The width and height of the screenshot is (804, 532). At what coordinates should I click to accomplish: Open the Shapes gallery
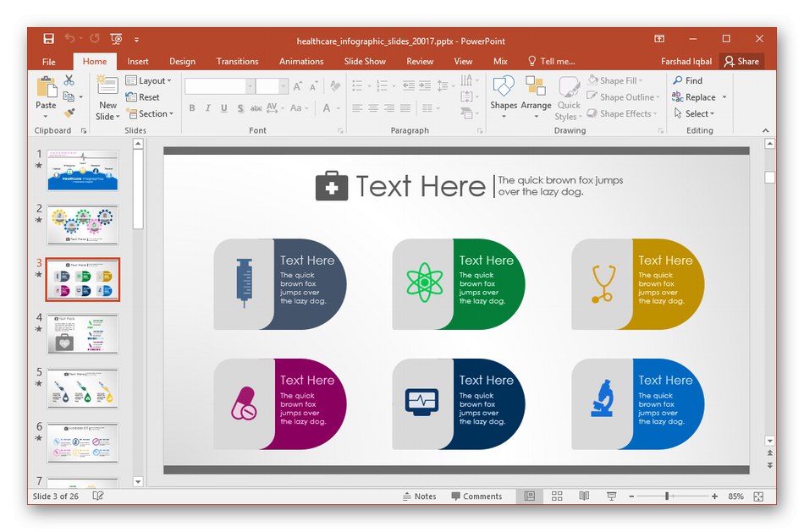coord(504,93)
